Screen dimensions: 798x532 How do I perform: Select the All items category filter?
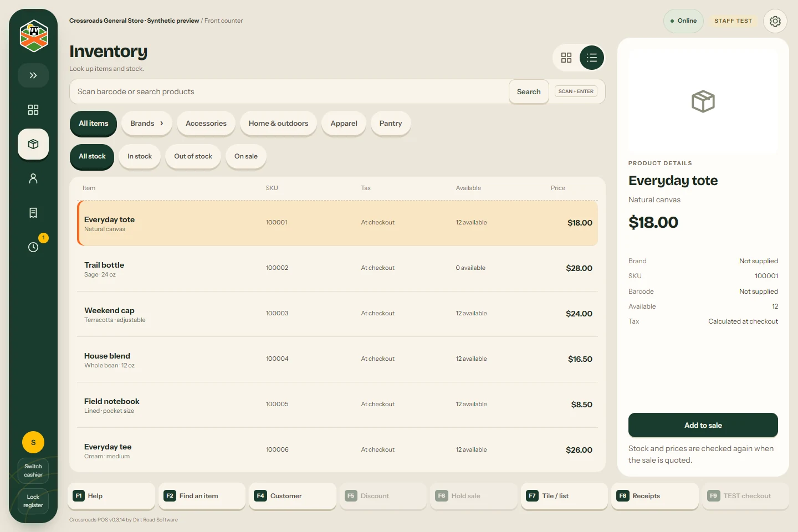pyautogui.click(x=94, y=124)
